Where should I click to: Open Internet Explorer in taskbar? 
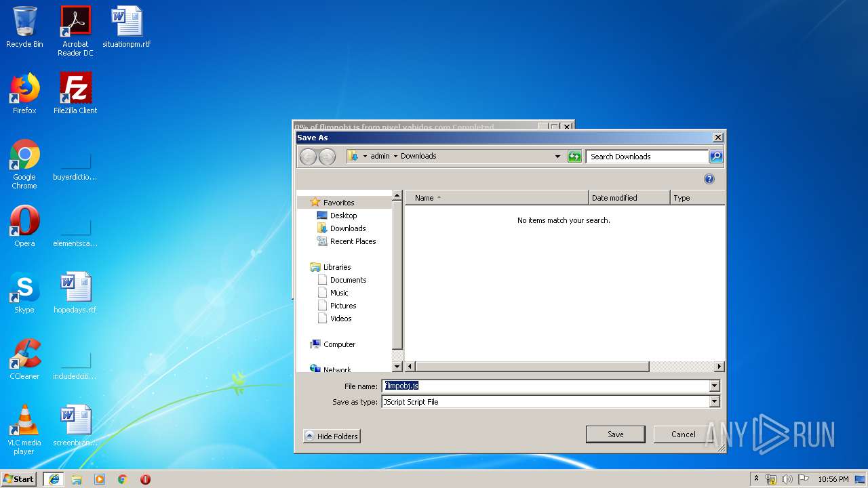(54, 479)
